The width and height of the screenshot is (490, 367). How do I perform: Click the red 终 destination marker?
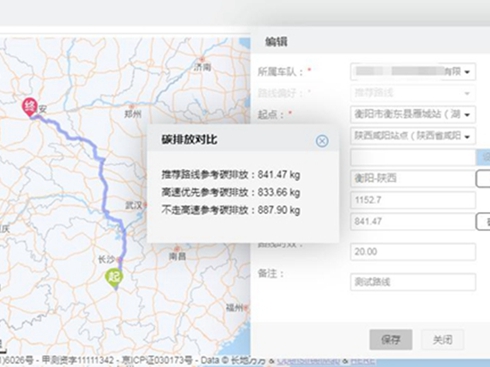tap(30, 107)
